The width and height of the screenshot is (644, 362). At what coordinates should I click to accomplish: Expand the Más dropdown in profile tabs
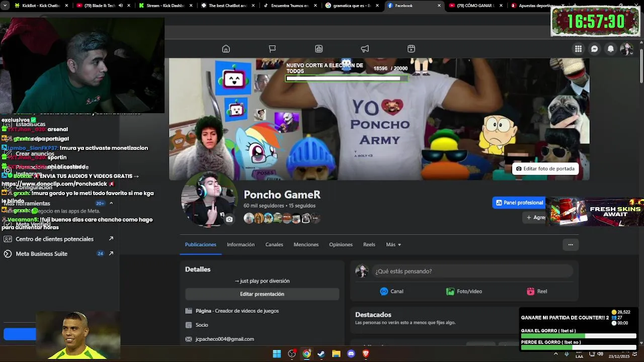point(393,244)
